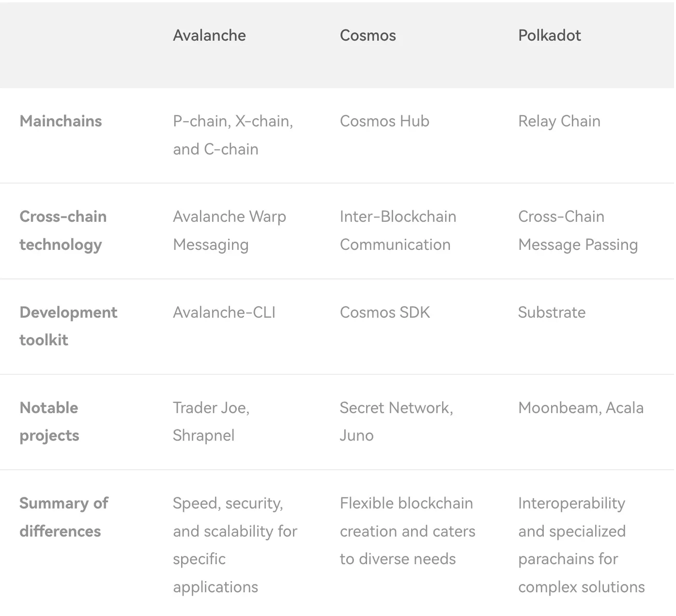Click the Avalanche-CLI cell
This screenshot has width=676, height=616.
pos(224,312)
